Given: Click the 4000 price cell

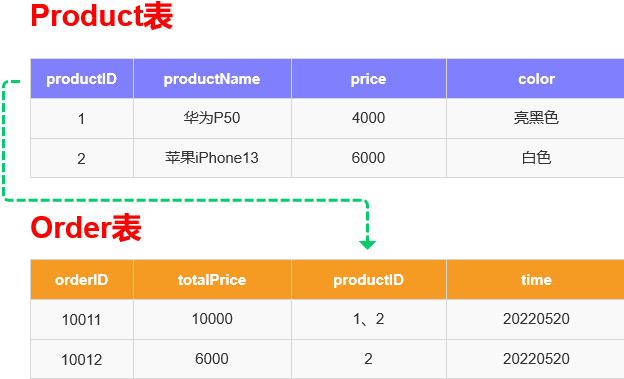Looking at the screenshot, I should pos(369,118).
